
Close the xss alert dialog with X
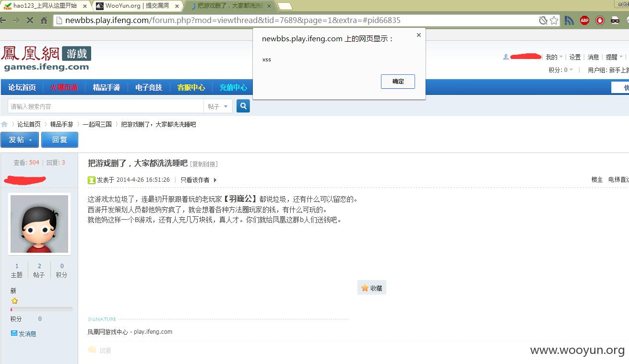click(418, 35)
